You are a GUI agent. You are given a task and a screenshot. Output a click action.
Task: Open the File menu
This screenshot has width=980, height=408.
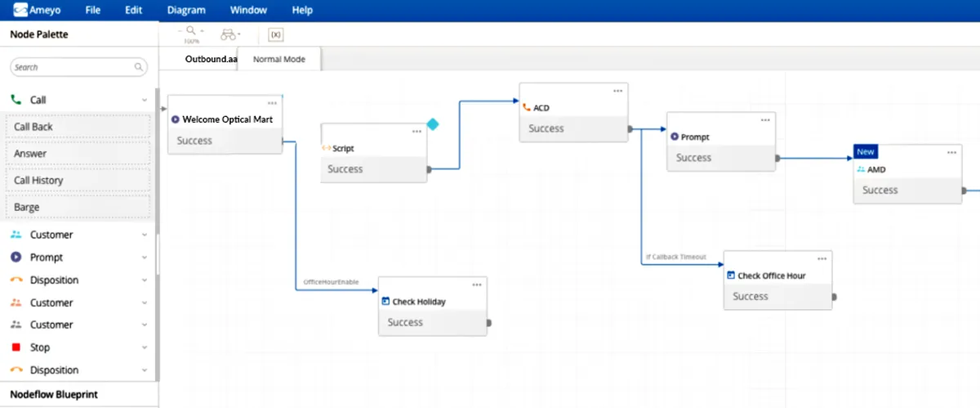tap(93, 11)
